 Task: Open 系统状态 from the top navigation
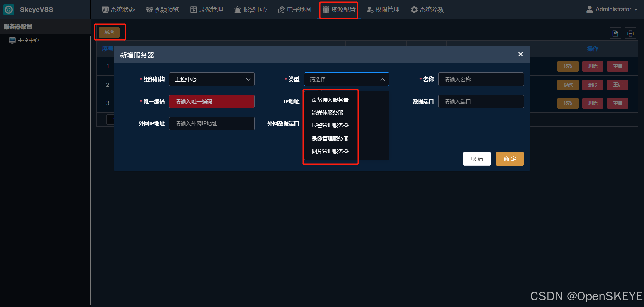pyautogui.click(x=118, y=10)
